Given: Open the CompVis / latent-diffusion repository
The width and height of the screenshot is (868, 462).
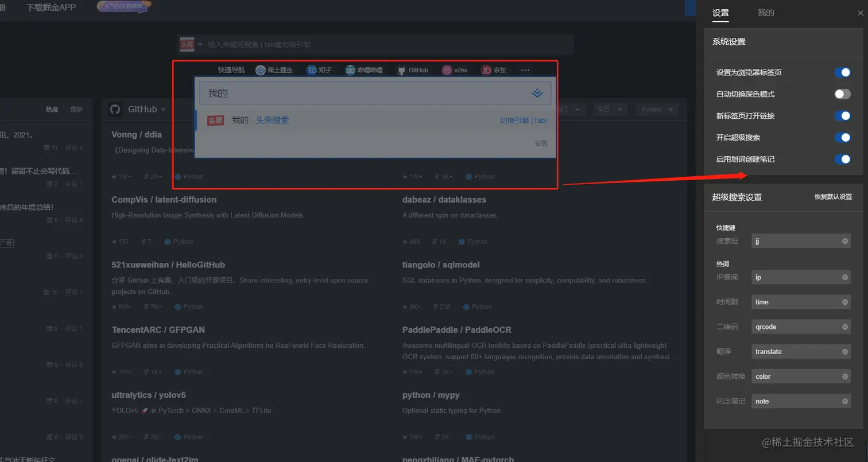Looking at the screenshot, I should click(164, 200).
